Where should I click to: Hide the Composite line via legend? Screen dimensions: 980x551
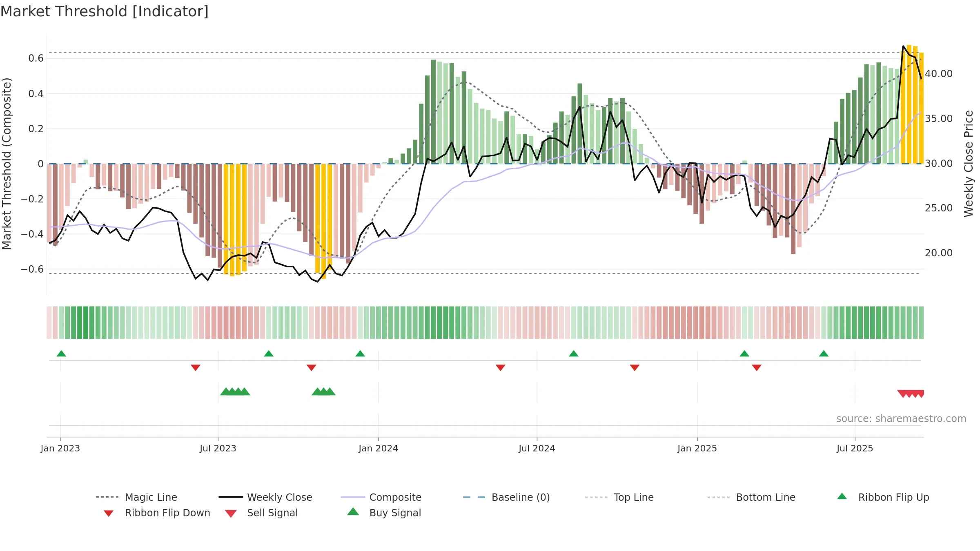(381, 497)
